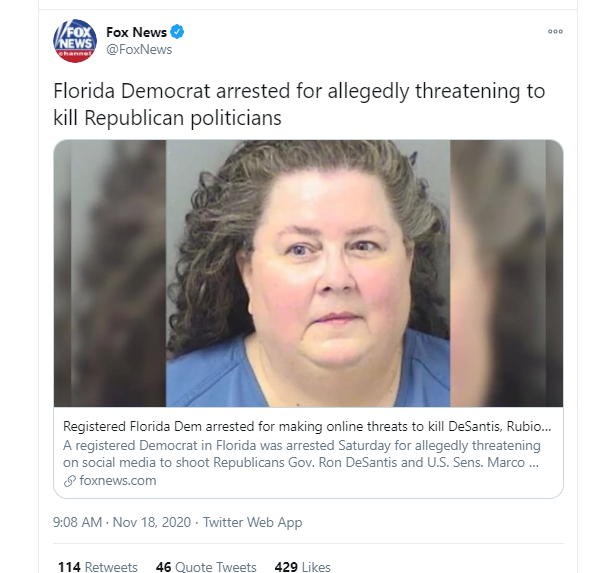View the 46 Quote Tweets list
Screen dimensions: 605x573
[206, 567]
